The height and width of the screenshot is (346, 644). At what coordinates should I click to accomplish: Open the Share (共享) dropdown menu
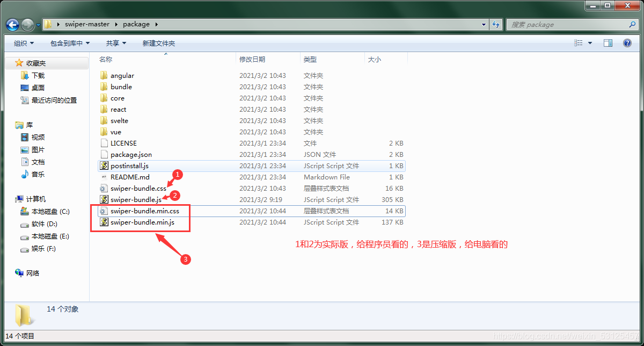point(116,43)
